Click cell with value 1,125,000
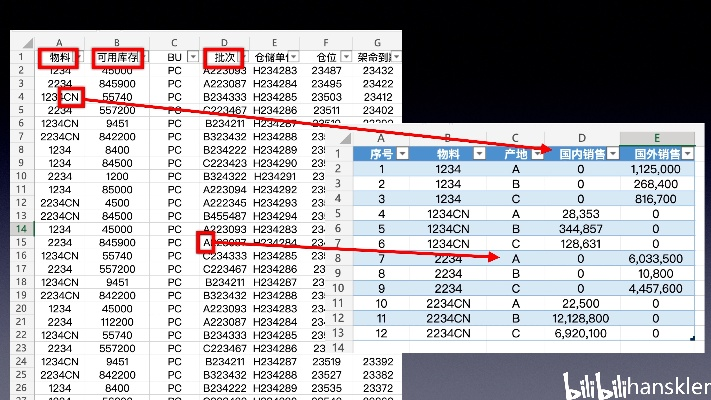 click(657, 169)
